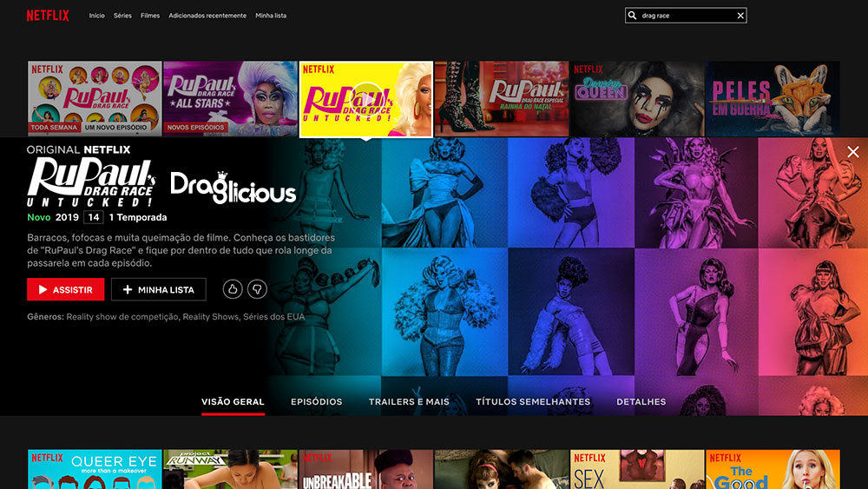The image size is (868, 489).
Task: Click the RuPaul's Drag Race Untucked title logo
Action: click(91, 182)
